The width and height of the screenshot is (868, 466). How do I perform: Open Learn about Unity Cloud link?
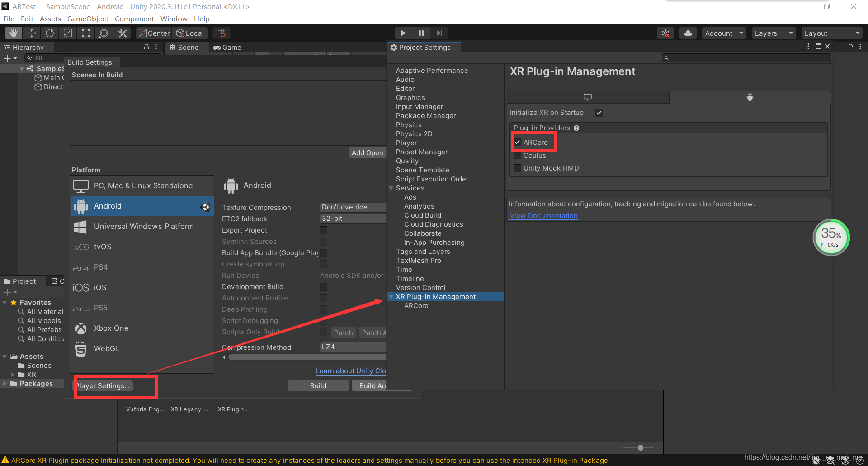point(350,371)
